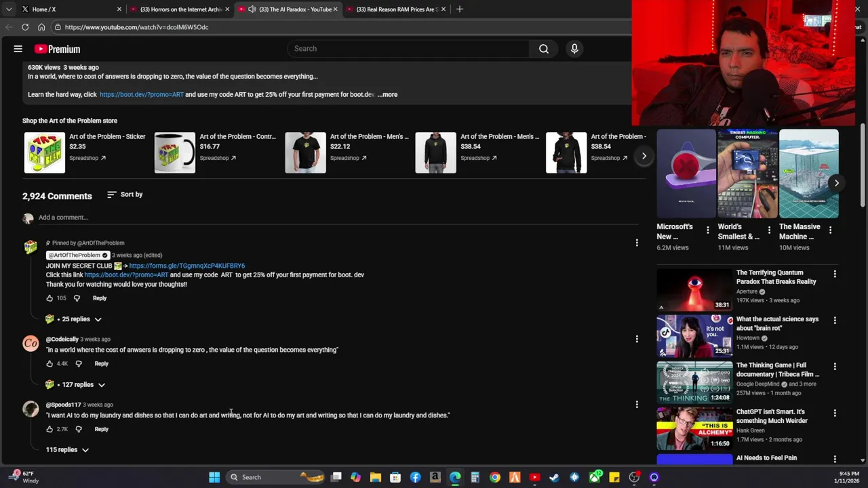Open more options for World's Smallest short
This screenshot has width=868, height=488.
(769, 230)
